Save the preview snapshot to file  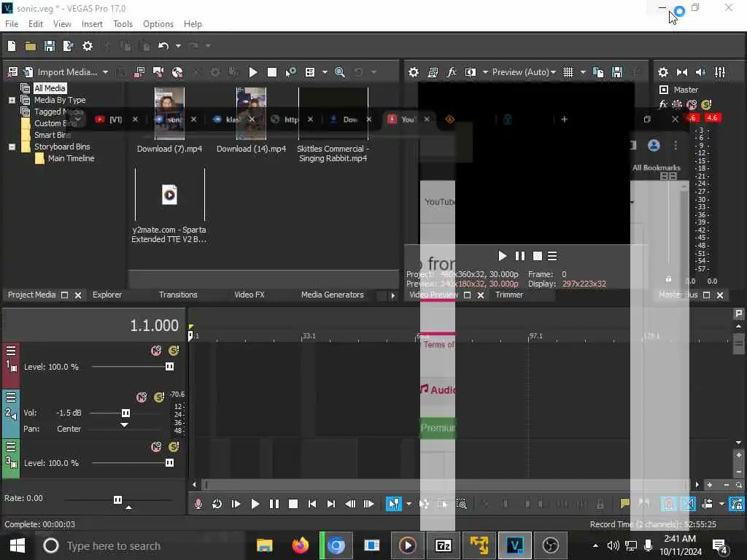click(x=617, y=72)
